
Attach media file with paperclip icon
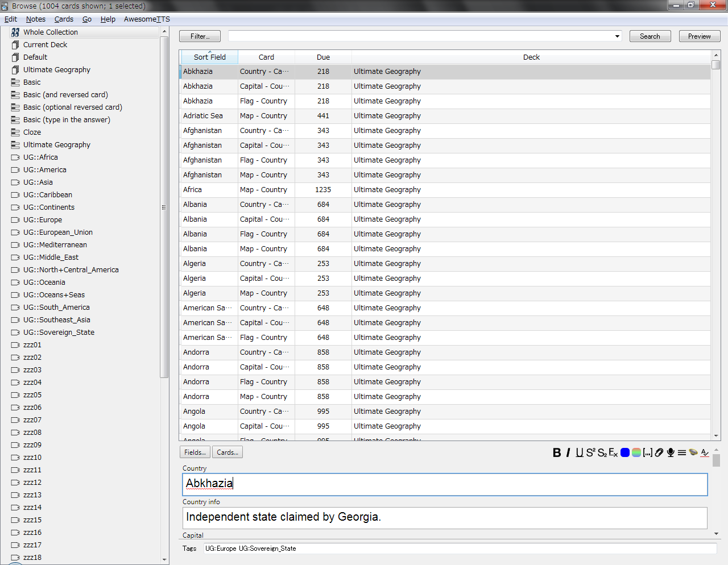(659, 452)
